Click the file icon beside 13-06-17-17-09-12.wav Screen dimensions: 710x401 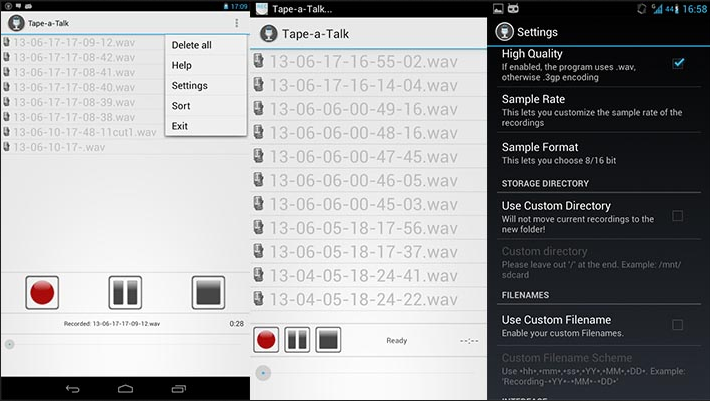pos(6,42)
